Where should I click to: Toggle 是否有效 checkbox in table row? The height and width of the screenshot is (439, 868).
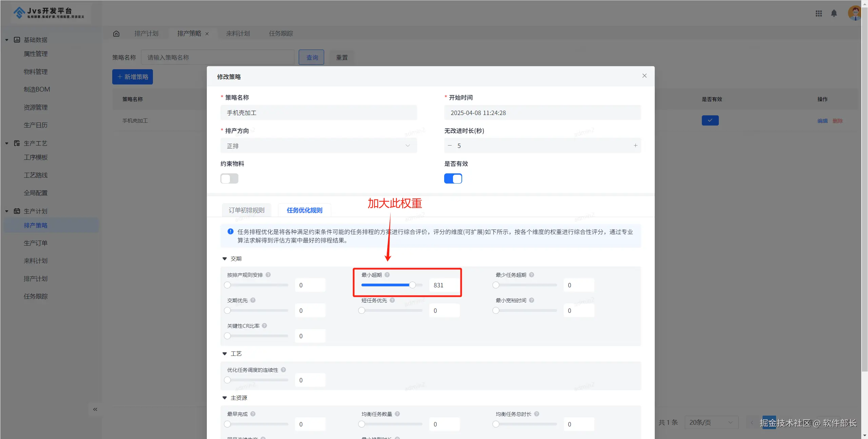click(710, 120)
